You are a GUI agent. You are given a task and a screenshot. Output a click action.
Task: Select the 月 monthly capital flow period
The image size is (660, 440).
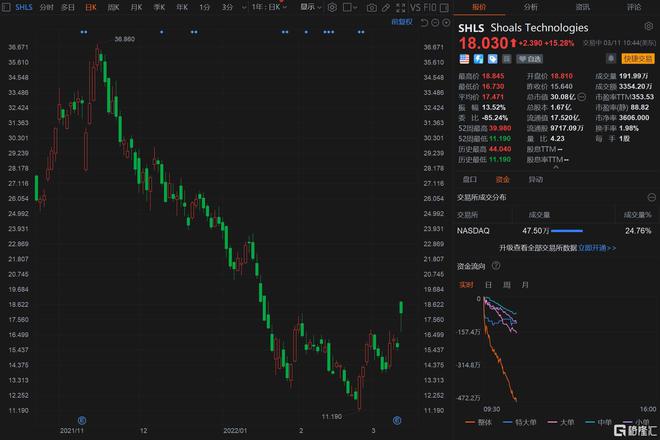click(x=525, y=285)
